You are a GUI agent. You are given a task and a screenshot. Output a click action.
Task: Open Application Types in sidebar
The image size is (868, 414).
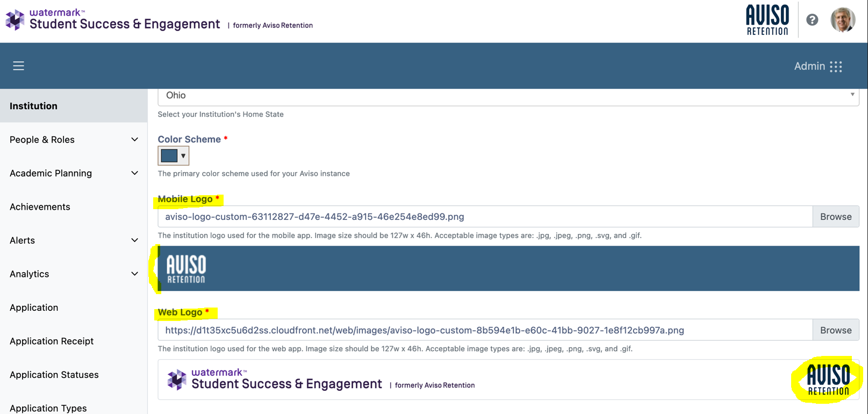coord(48,408)
